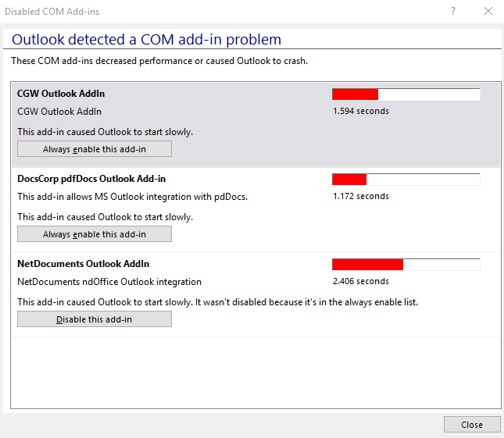Click the 2.406 seconds value
The width and height of the screenshot is (504, 438).
click(x=361, y=281)
